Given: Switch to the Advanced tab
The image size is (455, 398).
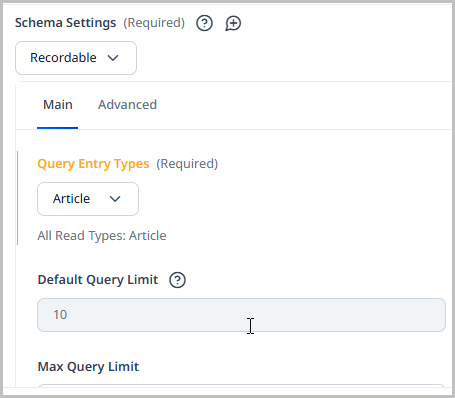Looking at the screenshot, I should tap(127, 105).
